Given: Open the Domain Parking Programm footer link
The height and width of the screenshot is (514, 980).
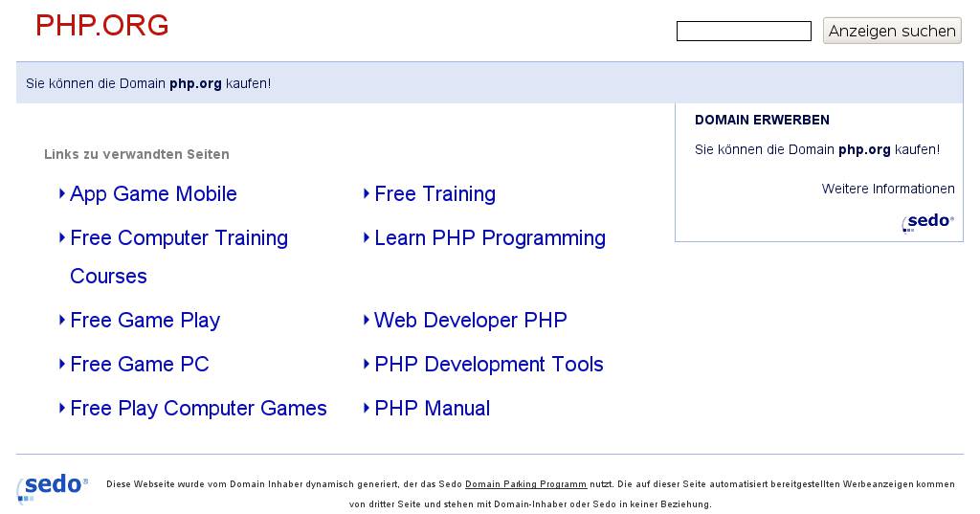Looking at the screenshot, I should [525, 484].
